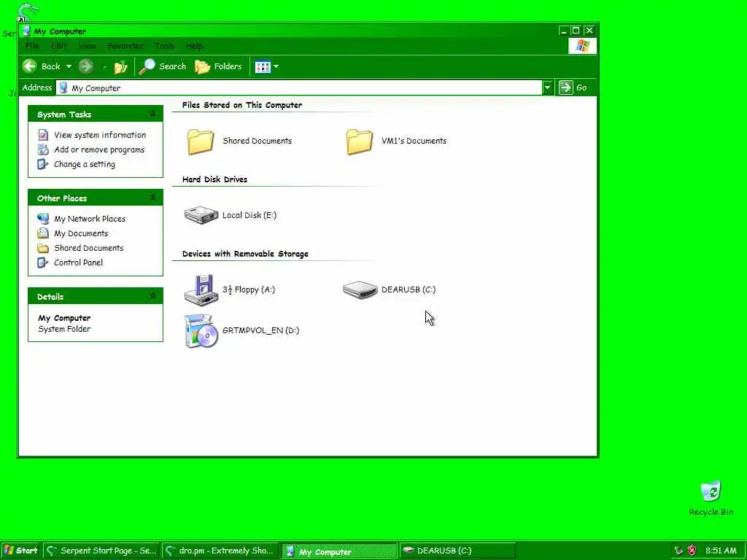This screenshot has height=560, width=747.
Task: Select the GRTMPVOL_EN (D:) CD icon
Action: 201,331
